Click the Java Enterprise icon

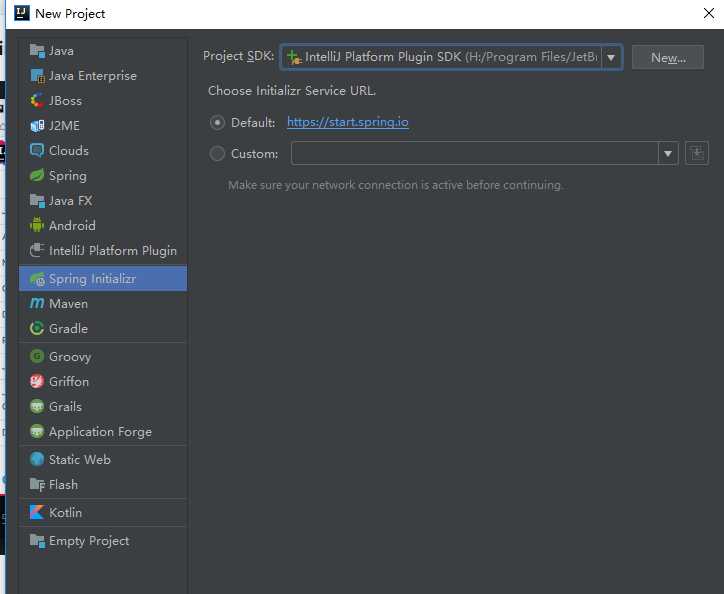coord(37,75)
